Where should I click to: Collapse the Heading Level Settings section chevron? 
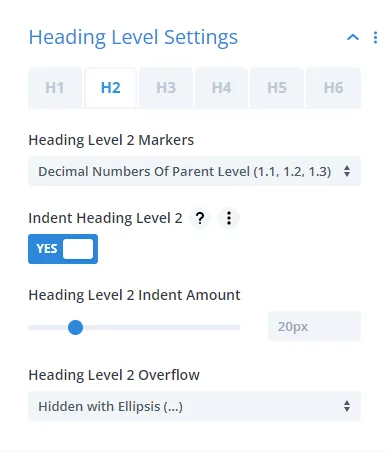click(x=353, y=37)
